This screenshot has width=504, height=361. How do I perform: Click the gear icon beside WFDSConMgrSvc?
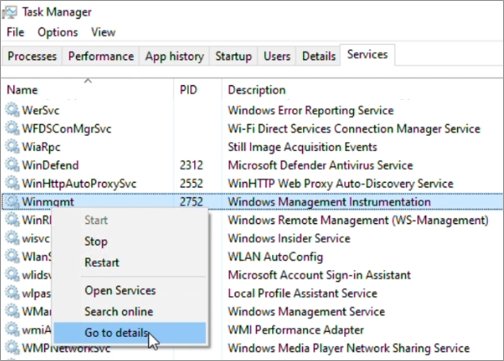[12, 128]
